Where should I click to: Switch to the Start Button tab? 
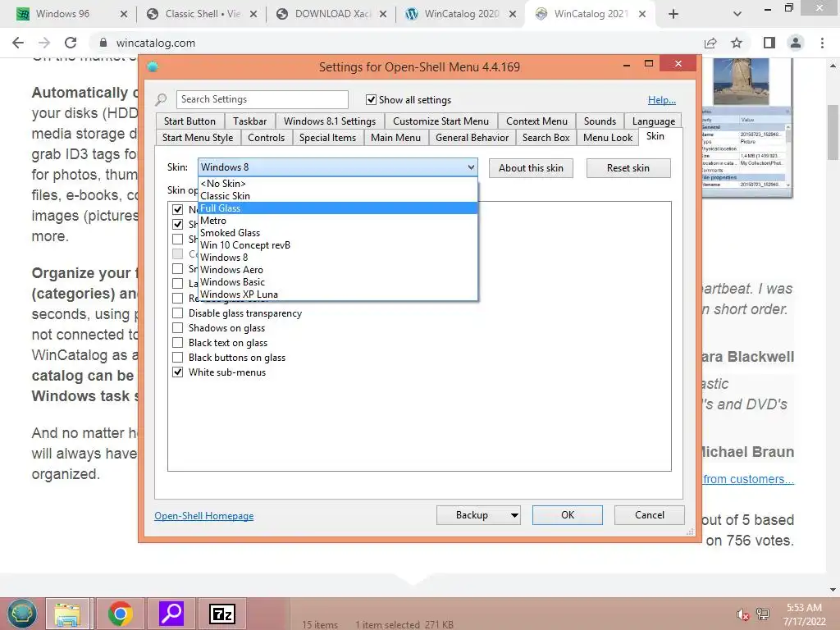click(x=189, y=121)
